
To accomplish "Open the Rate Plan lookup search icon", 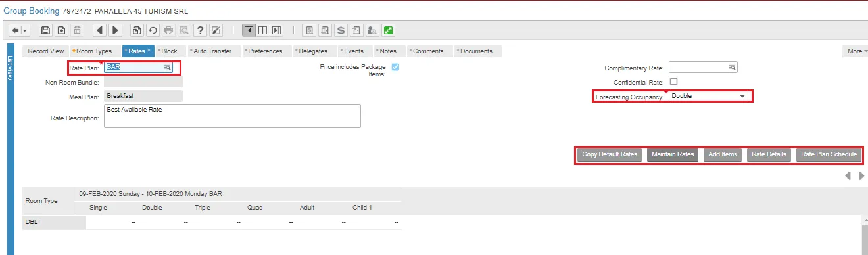I will 167,67.
